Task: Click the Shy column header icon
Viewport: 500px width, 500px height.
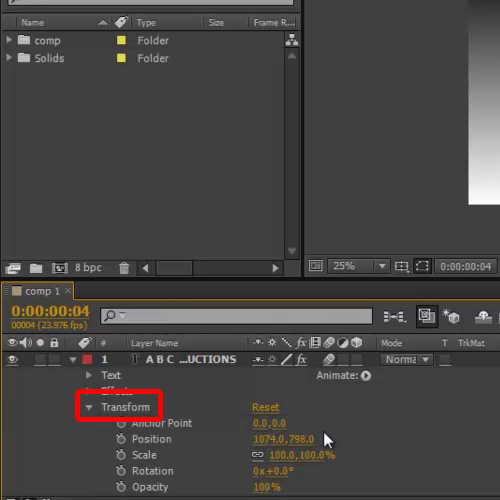Action: (x=258, y=343)
